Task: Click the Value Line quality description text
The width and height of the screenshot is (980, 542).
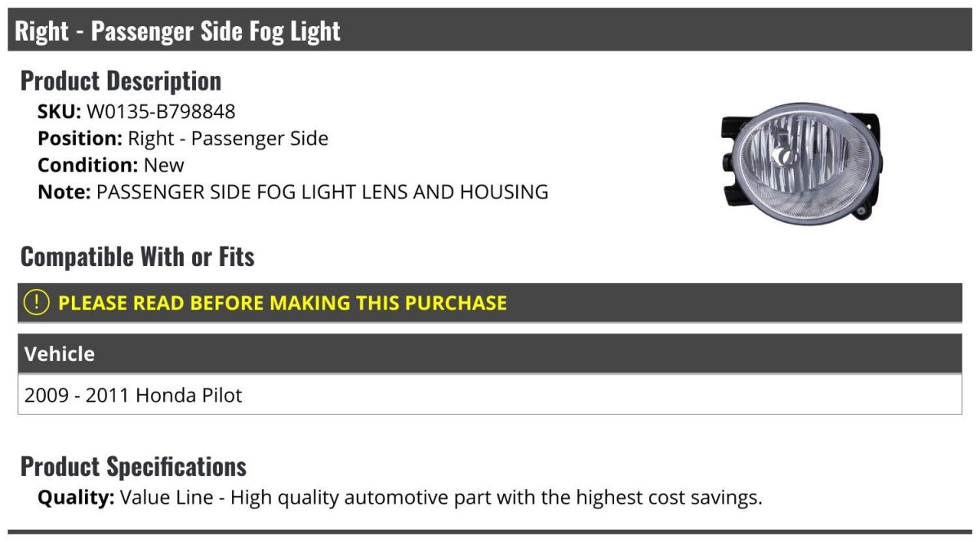Action: [441, 497]
